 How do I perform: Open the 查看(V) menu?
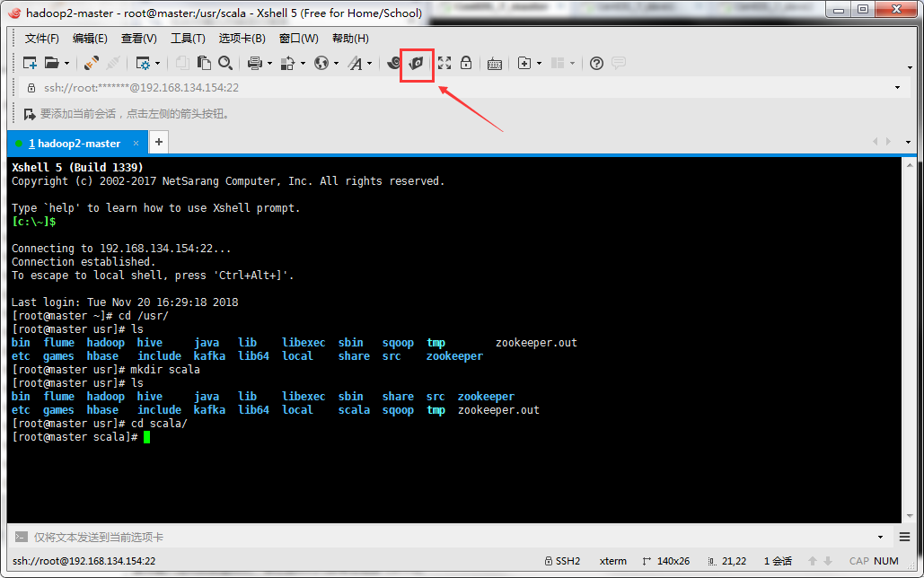point(139,39)
